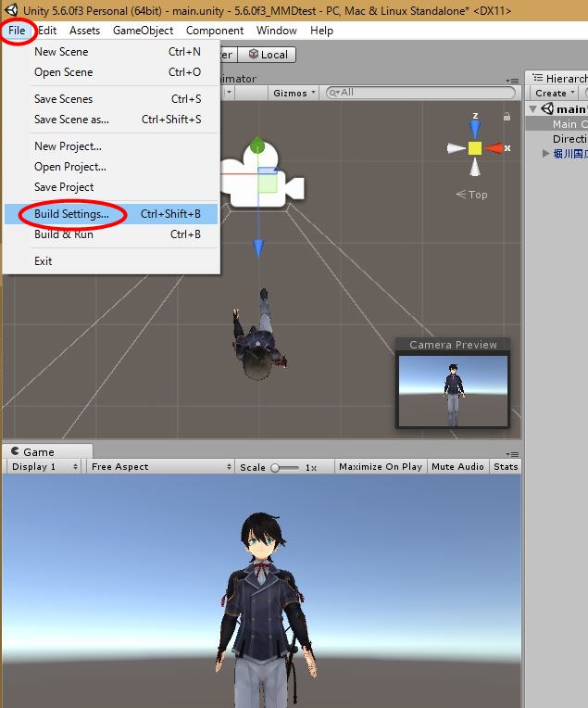This screenshot has height=708, width=588.
Task: Select Save Project menu entry
Action: (x=111, y=187)
